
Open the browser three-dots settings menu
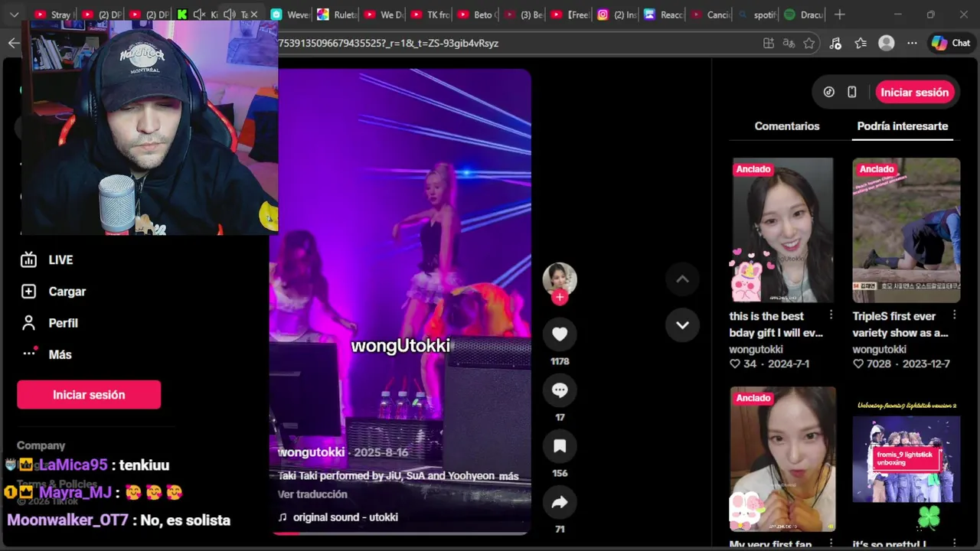[x=912, y=43]
